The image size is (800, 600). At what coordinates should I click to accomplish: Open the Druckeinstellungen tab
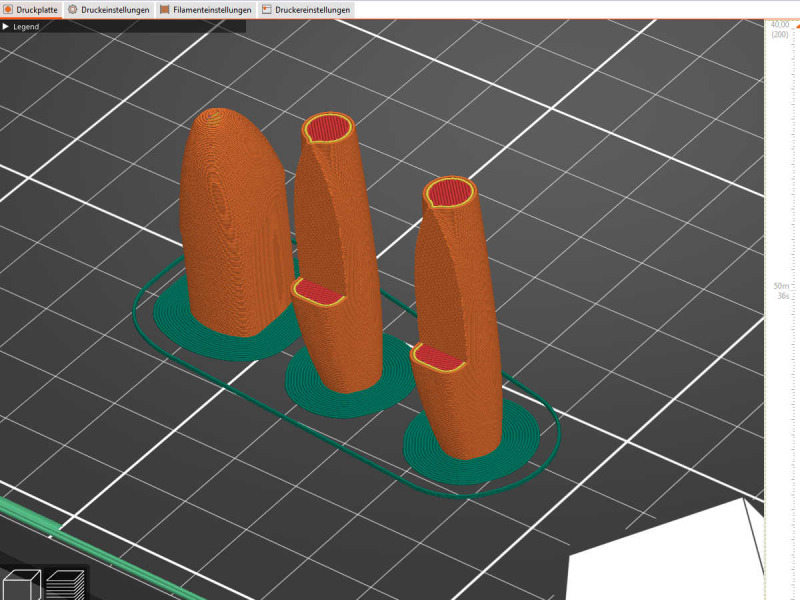108,10
